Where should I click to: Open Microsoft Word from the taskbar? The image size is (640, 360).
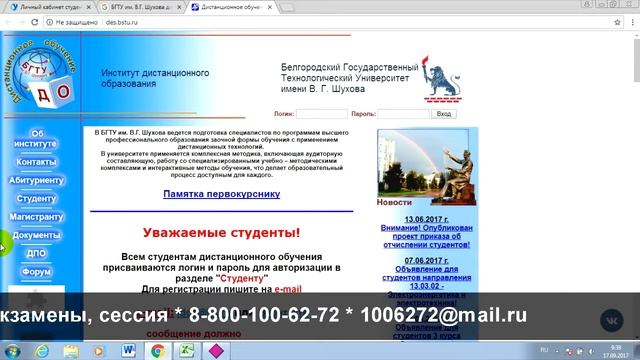129,351
